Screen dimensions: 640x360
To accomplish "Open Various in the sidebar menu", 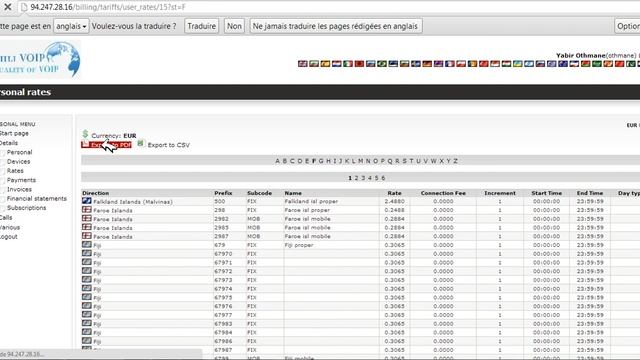I will (10, 227).
